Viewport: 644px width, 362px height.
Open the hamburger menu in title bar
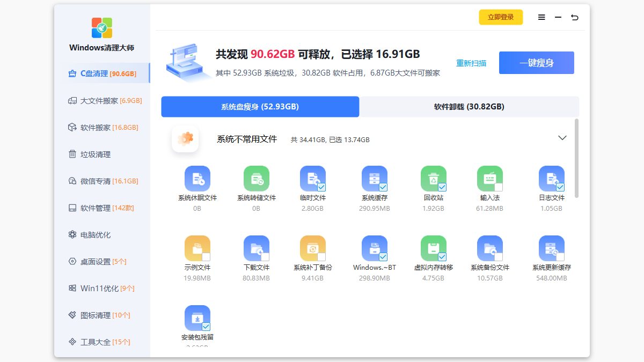tap(541, 18)
